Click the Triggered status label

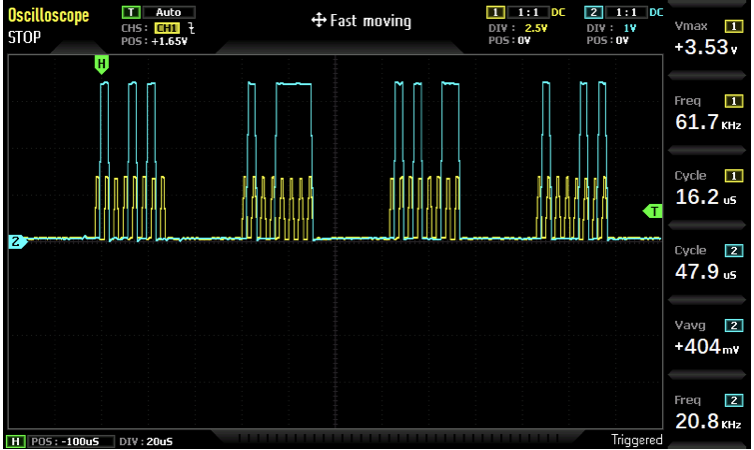[x=637, y=440]
